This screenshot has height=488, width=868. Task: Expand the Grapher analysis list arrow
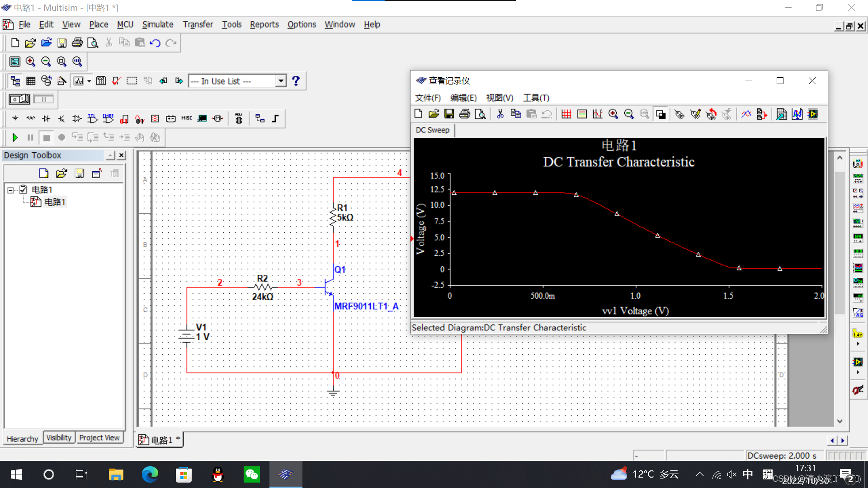click(x=89, y=81)
